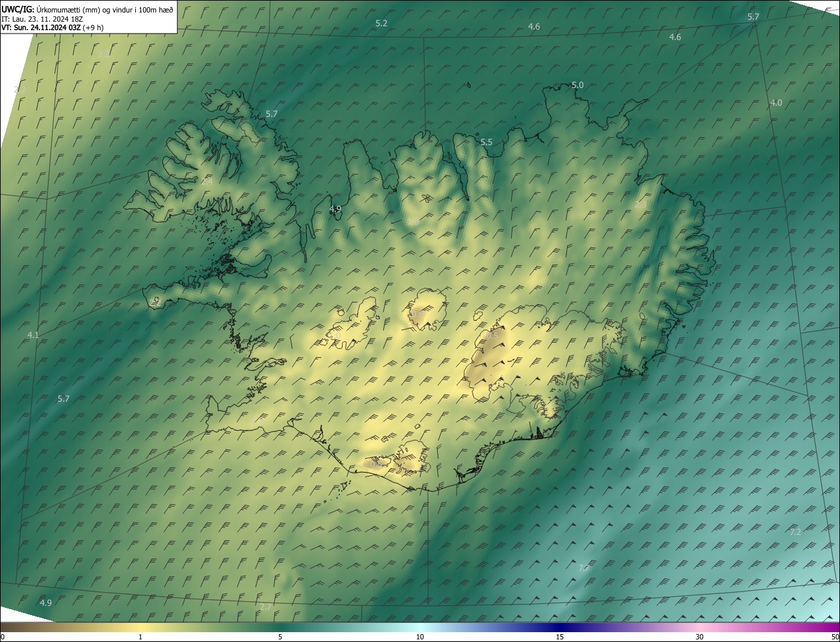Click the 5.0 value label on the map
The height and width of the screenshot is (642, 840).
pos(577,85)
